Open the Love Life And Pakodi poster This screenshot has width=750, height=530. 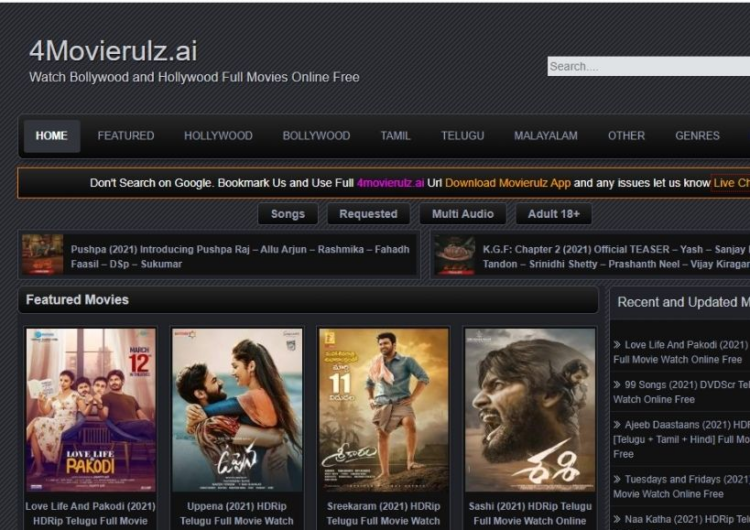(x=91, y=410)
